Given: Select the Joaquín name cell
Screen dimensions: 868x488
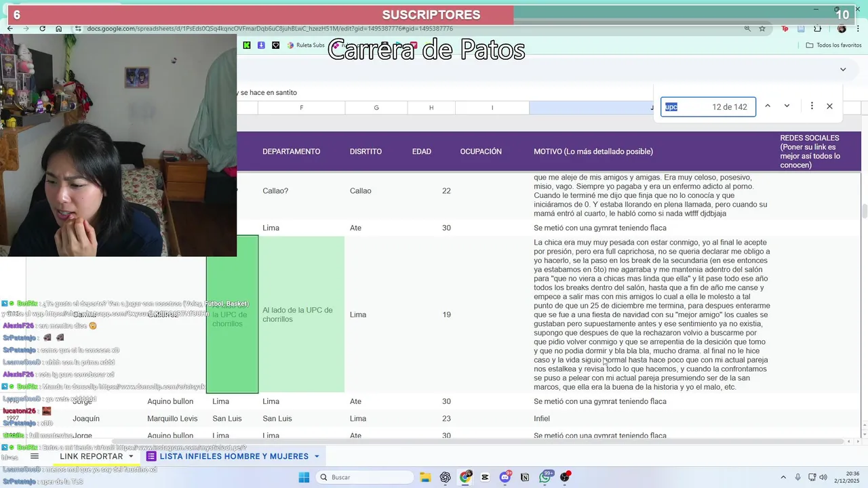Looking at the screenshot, I should 86,419.
